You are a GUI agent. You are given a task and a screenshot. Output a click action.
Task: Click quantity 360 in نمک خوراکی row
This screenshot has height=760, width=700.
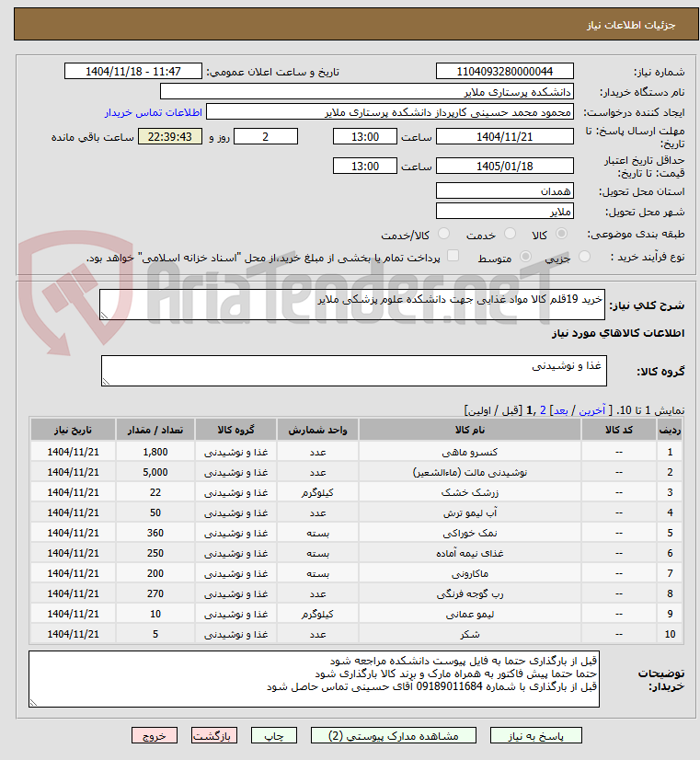(155, 533)
